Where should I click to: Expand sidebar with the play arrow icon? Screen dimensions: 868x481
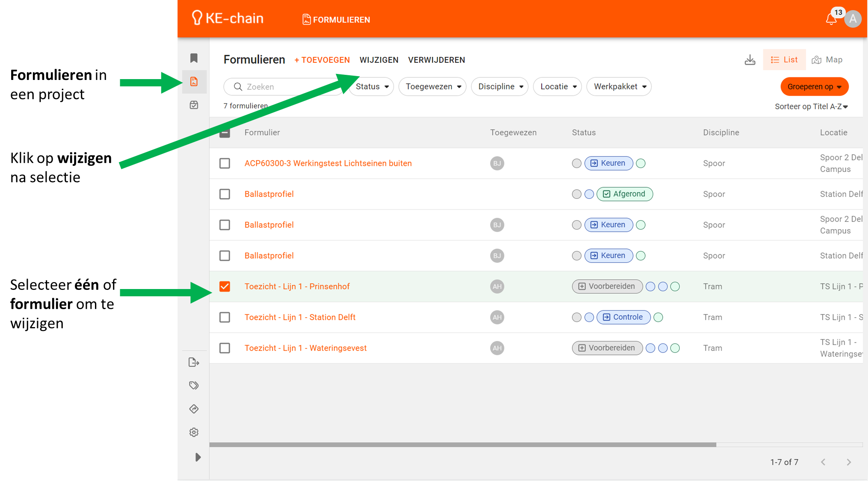(198, 457)
